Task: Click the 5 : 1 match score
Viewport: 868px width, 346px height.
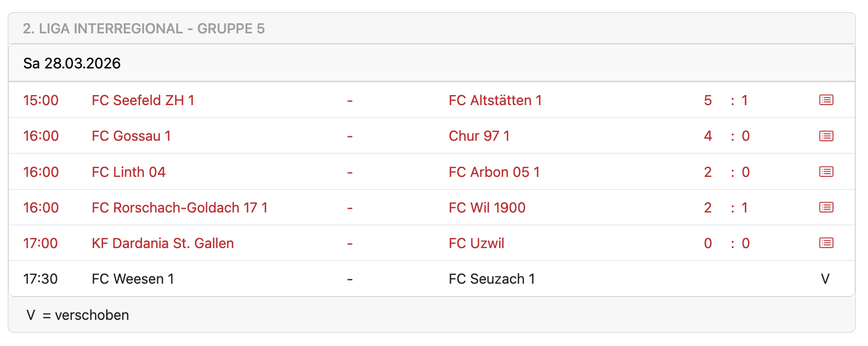Action: (x=726, y=100)
